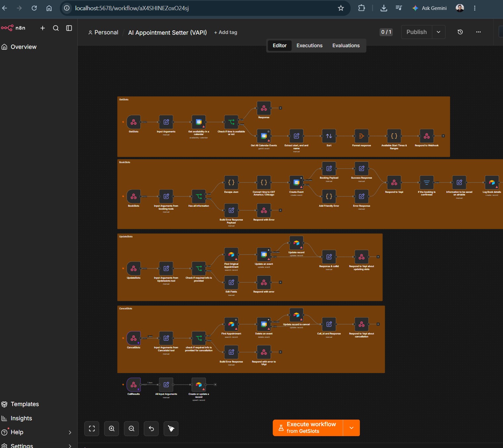Viewport: 503px width, 448px height.
Task: Zoom to fit the workflow canvas
Action: (x=92, y=429)
